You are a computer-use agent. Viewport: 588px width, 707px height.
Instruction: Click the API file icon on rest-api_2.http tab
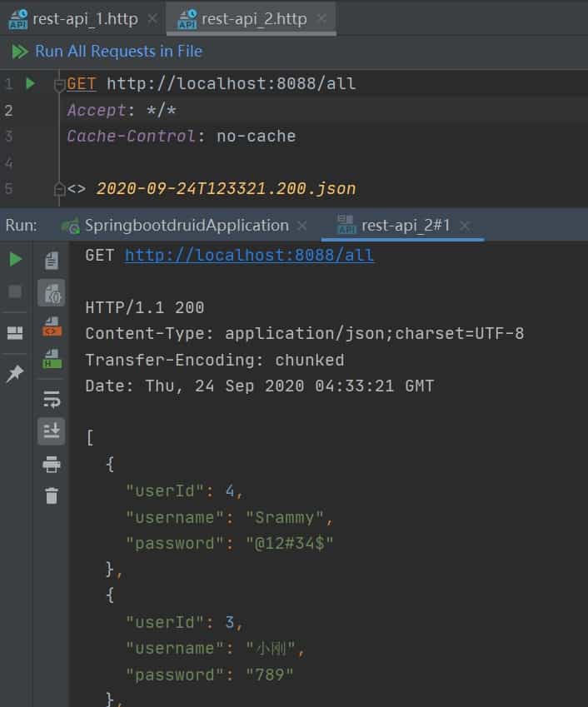tap(187, 19)
